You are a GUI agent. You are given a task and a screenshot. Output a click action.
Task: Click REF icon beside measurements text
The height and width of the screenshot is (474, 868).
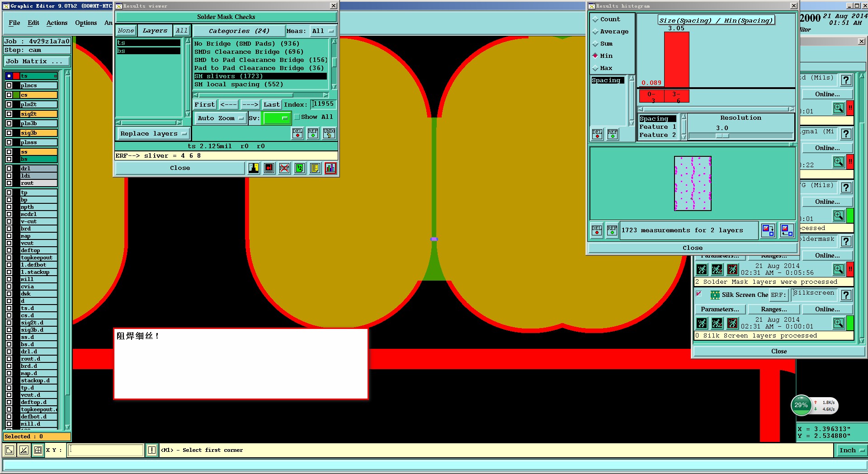coord(612,230)
